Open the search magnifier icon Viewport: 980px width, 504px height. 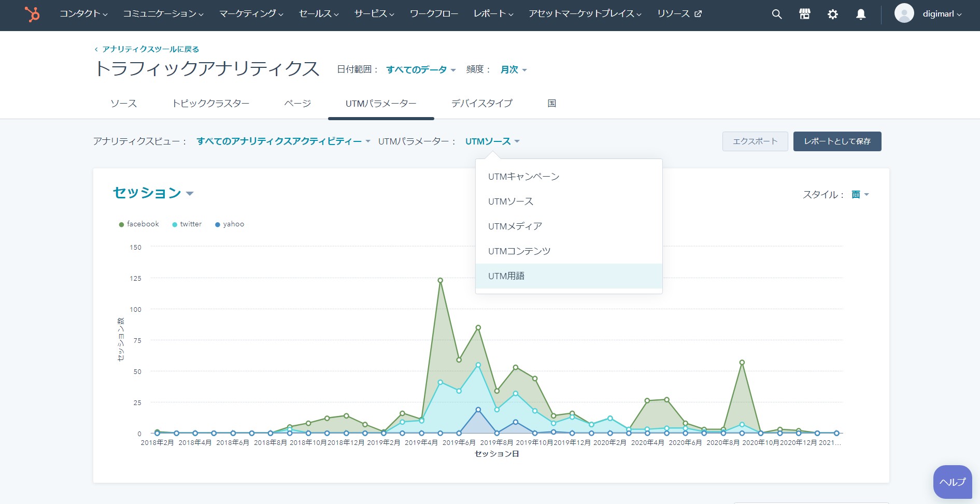click(x=776, y=15)
